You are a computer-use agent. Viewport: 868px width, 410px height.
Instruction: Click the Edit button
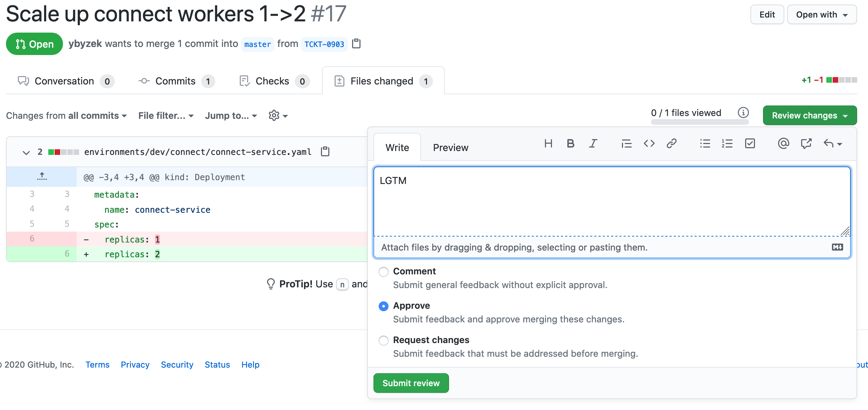[x=767, y=14]
